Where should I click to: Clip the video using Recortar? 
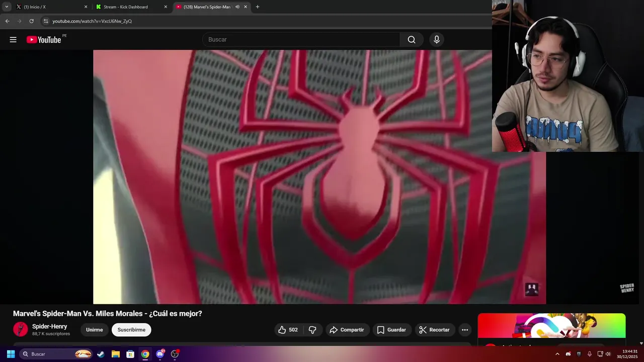click(x=435, y=330)
